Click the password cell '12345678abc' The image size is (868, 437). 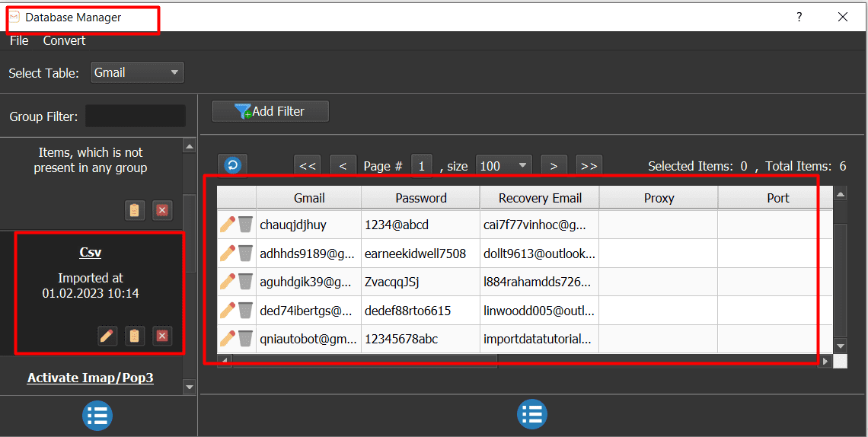click(421, 339)
